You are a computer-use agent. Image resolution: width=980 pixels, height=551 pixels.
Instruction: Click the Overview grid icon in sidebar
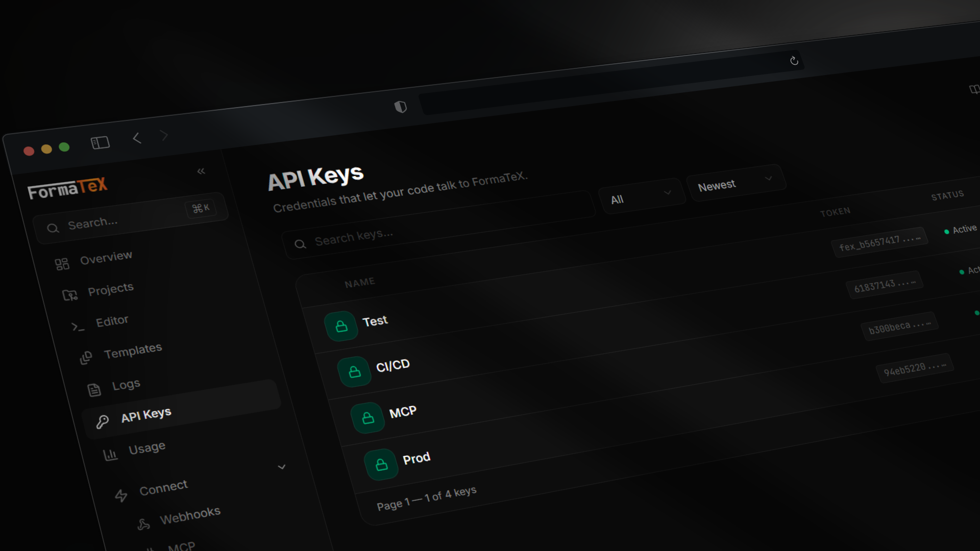click(x=62, y=264)
